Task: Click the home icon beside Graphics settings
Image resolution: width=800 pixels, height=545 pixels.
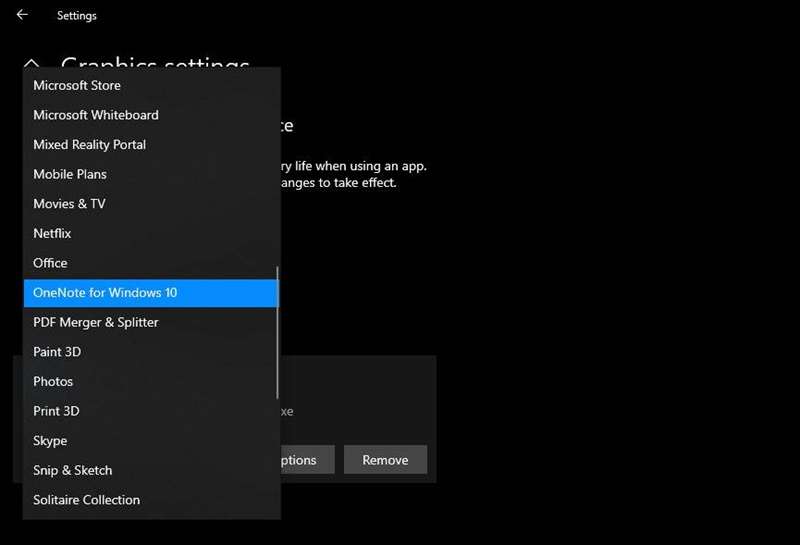Action: [33, 64]
